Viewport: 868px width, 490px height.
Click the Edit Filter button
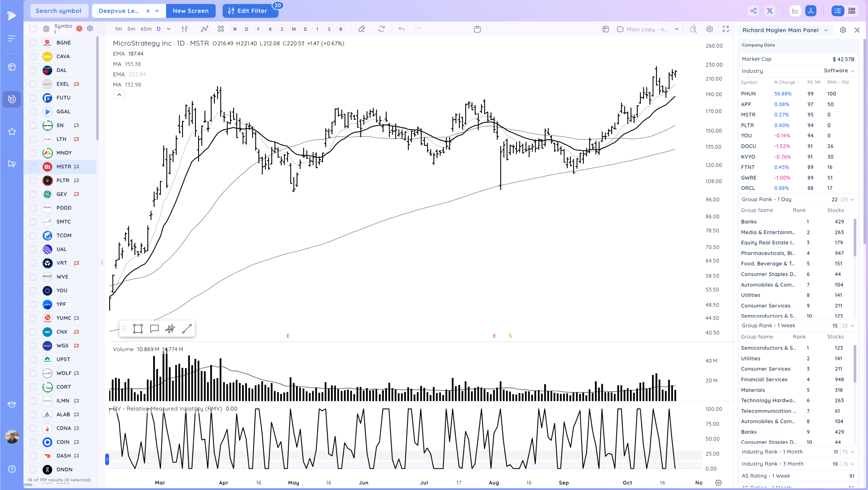(250, 11)
